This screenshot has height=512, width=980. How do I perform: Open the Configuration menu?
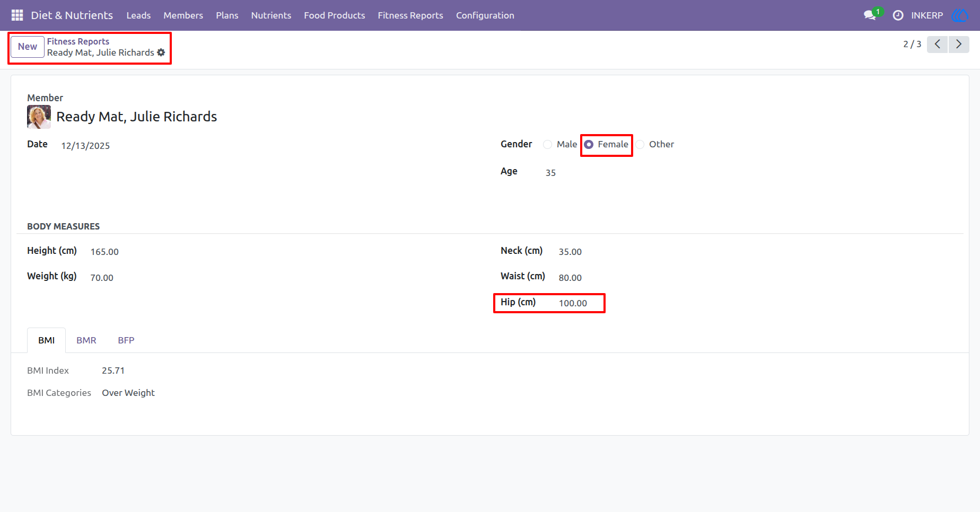coord(485,15)
